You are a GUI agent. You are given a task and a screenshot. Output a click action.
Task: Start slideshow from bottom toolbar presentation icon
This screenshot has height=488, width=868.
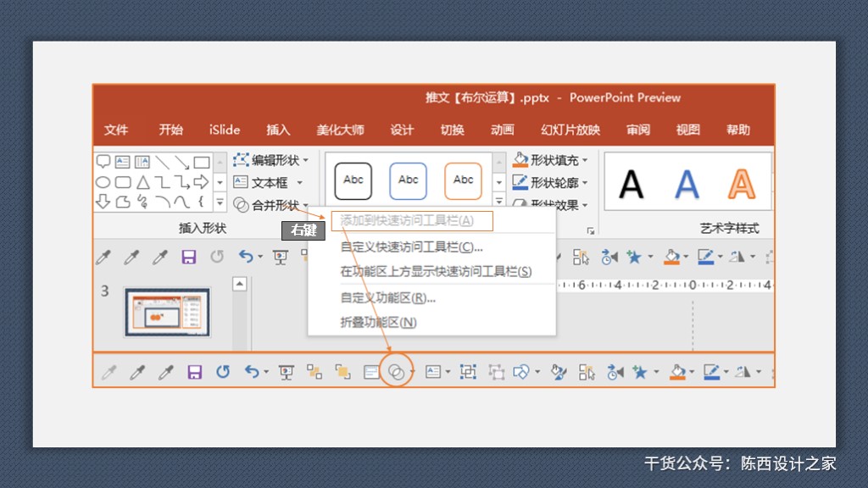tap(287, 372)
